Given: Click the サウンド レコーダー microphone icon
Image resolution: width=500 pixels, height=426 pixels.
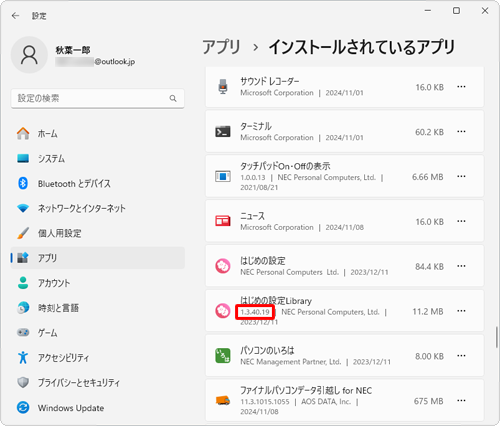Looking at the screenshot, I should coord(223,87).
